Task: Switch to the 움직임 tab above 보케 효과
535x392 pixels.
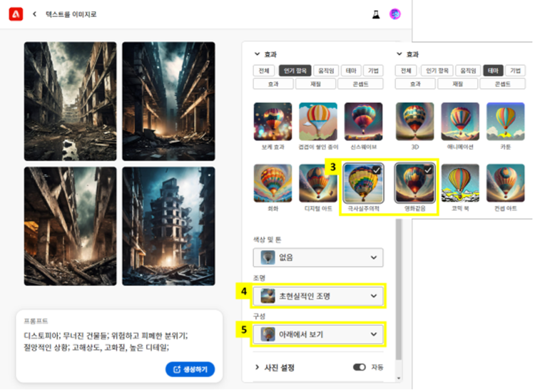Action: coord(326,71)
